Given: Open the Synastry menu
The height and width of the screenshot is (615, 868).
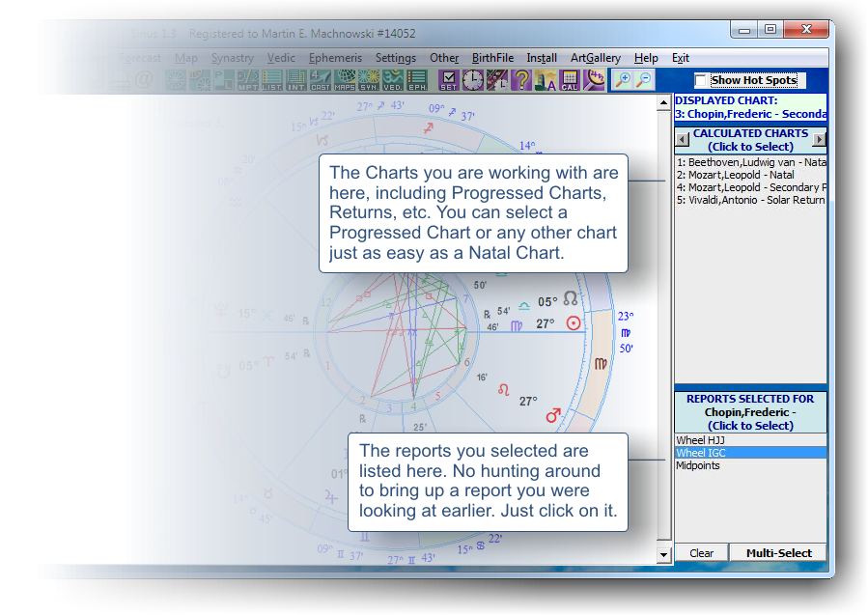Looking at the screenshot, I should pos(232,58).
